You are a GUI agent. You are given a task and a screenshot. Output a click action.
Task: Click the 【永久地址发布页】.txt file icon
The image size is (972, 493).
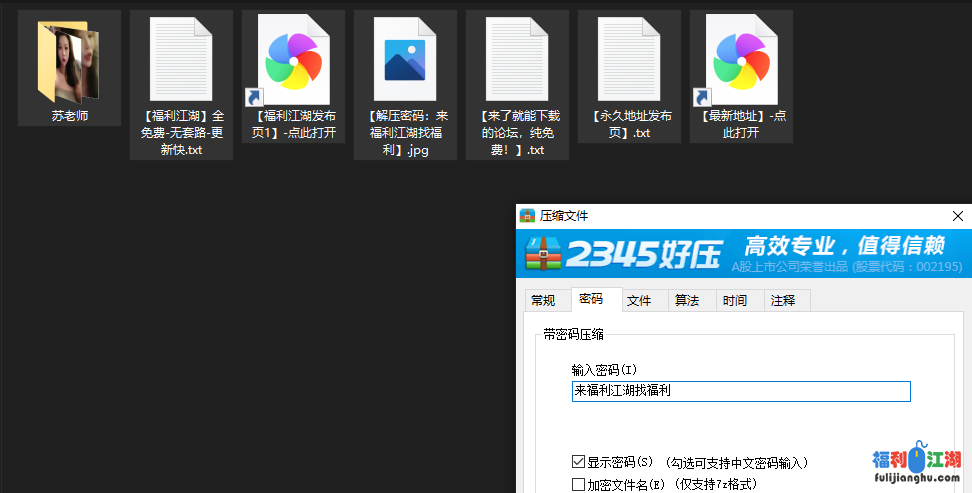pyautogui.click(x=629, y=60)
